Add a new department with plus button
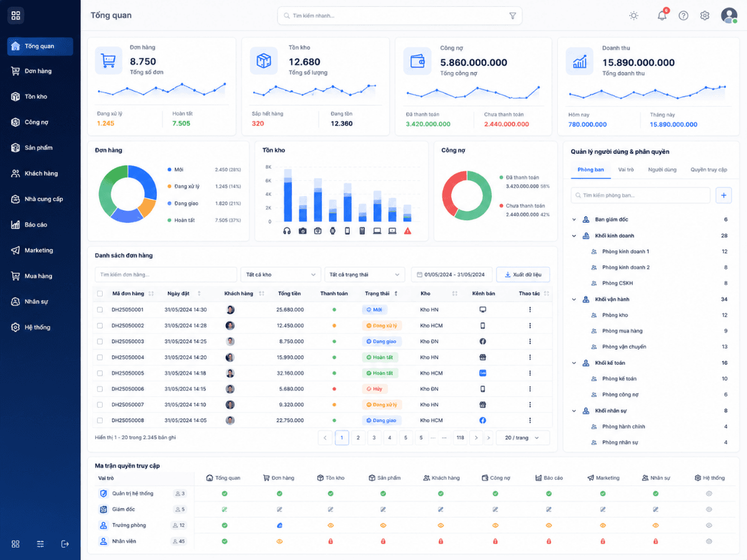Screen dimensions: 747x560 723,195
